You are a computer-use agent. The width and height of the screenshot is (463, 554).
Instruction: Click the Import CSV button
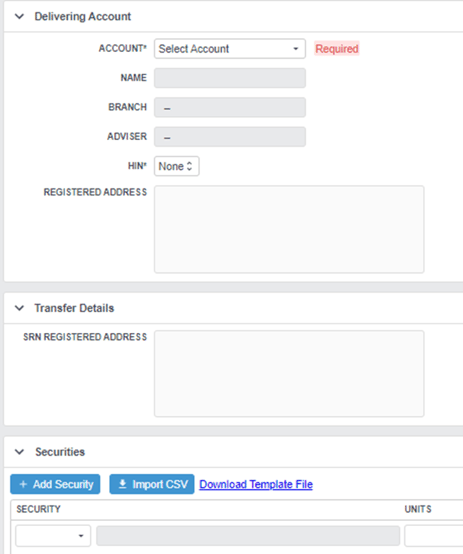click(x=152, y=484)
